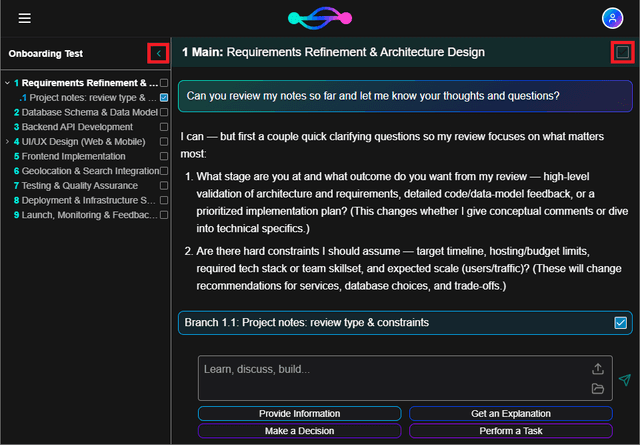The width and height of the screenshot is (640, 445).
Task: Uncheck the Branch 1.1 checkbox
Action: pyautogui.click(x=621, y=322)
